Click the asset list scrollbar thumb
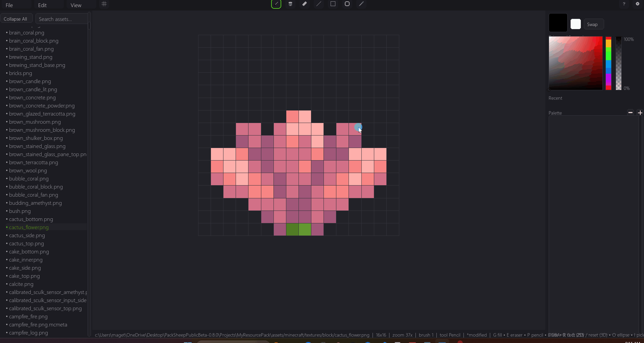The image size is (644, 343). point(89,26)
